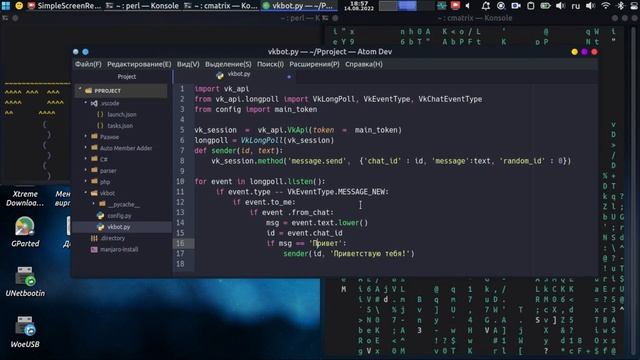Open the clipboard tray icon
This screenshot has width=640, height=360.
[x=531, y=6]
